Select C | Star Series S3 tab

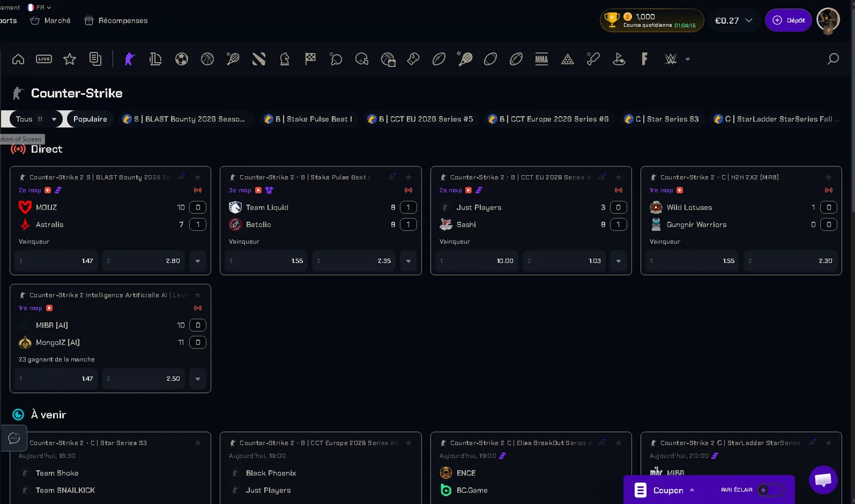[x=661, y=119]
